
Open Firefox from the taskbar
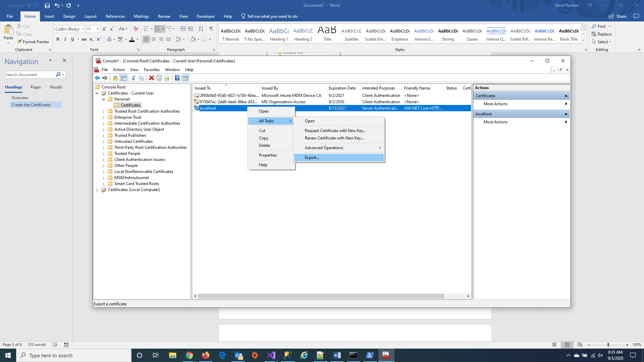206,355
